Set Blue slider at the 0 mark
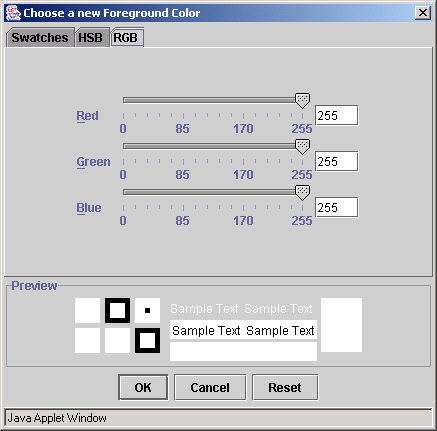 pos(124,192)
